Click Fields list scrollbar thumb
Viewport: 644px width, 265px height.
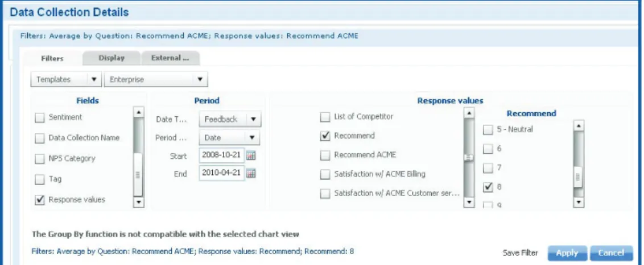[138, 174]
